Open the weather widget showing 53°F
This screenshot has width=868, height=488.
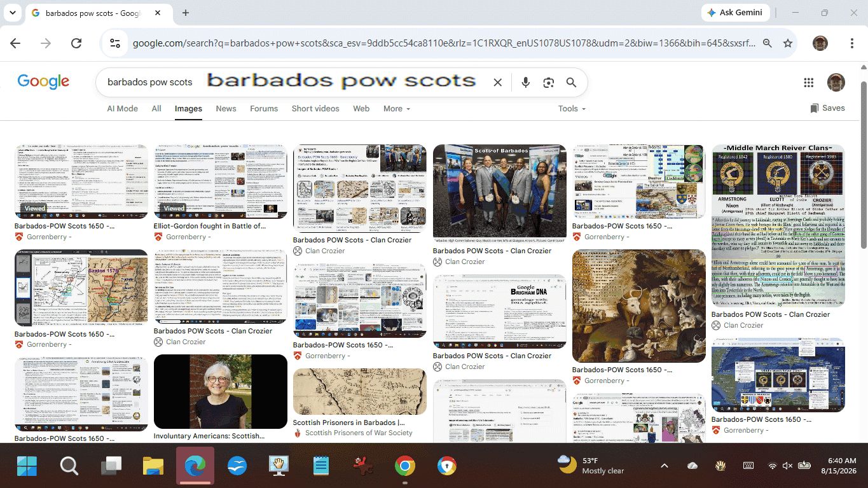(591, 466)
